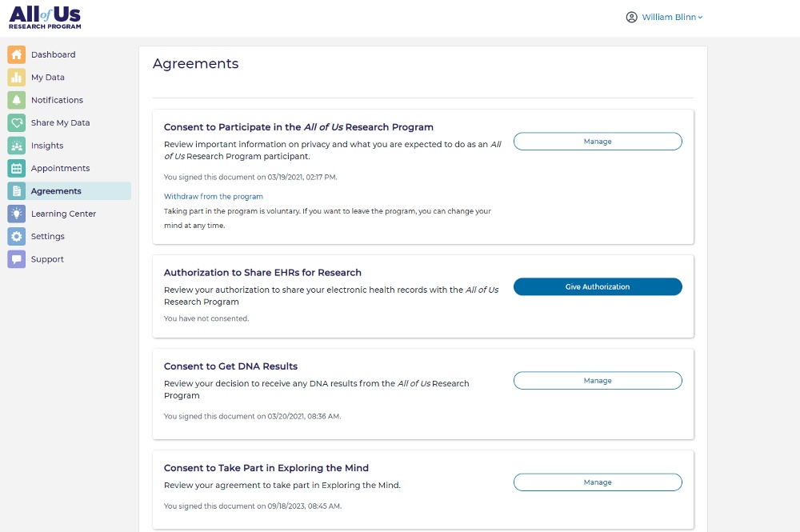Screen dimensions: 800x532
Task: Click the Exploring the Mind consent title
Action: (266, 468)
